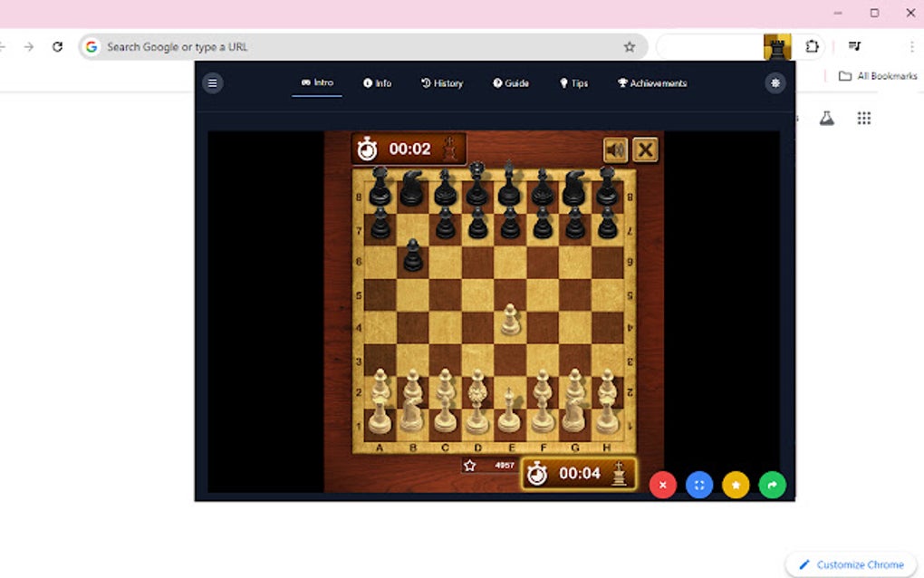Open the hamburger menu in game panel
The width and height of the screenshot is (924, 578).
coord(212,82)
